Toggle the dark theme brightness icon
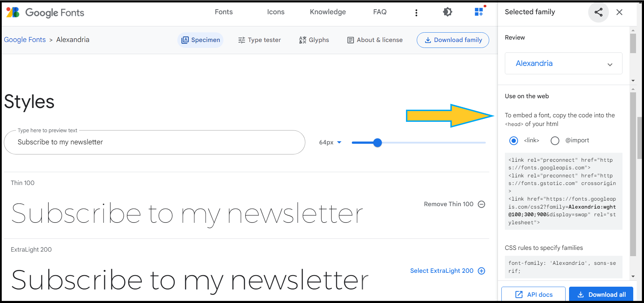Viewport: 644px width, 303px height. click(x=447, y=12)
